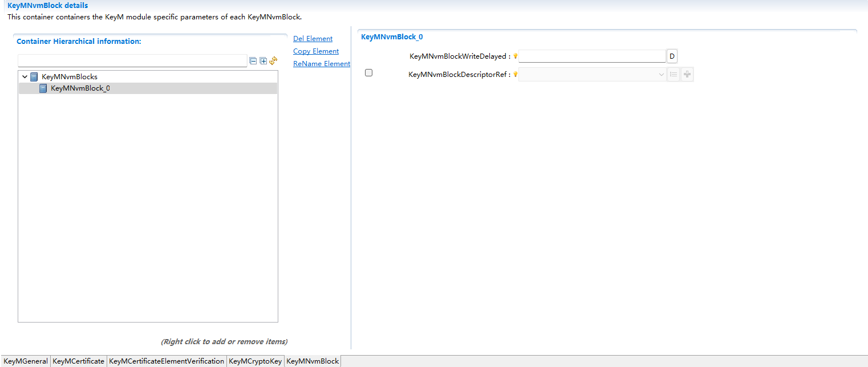Open the KeyMCertificateElementVerification tab
Viewport: 868px width, 367px height.
pyautogui.click(x=166, y=361)
